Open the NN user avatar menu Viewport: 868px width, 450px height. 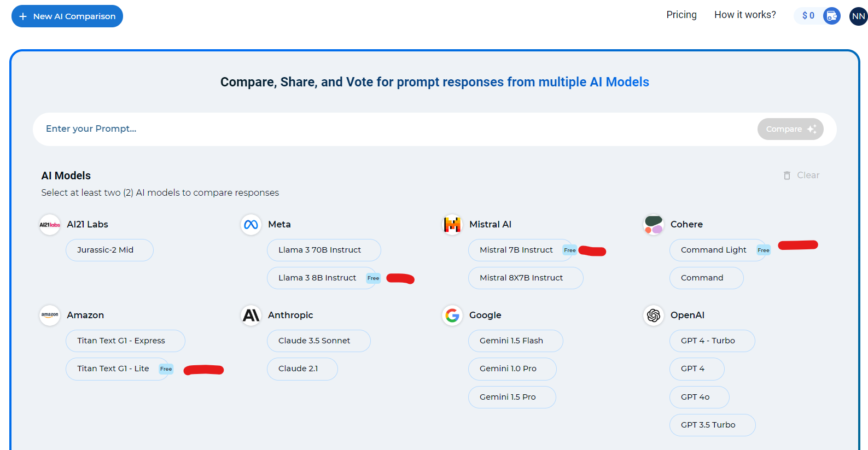click(x=858, y=16)
